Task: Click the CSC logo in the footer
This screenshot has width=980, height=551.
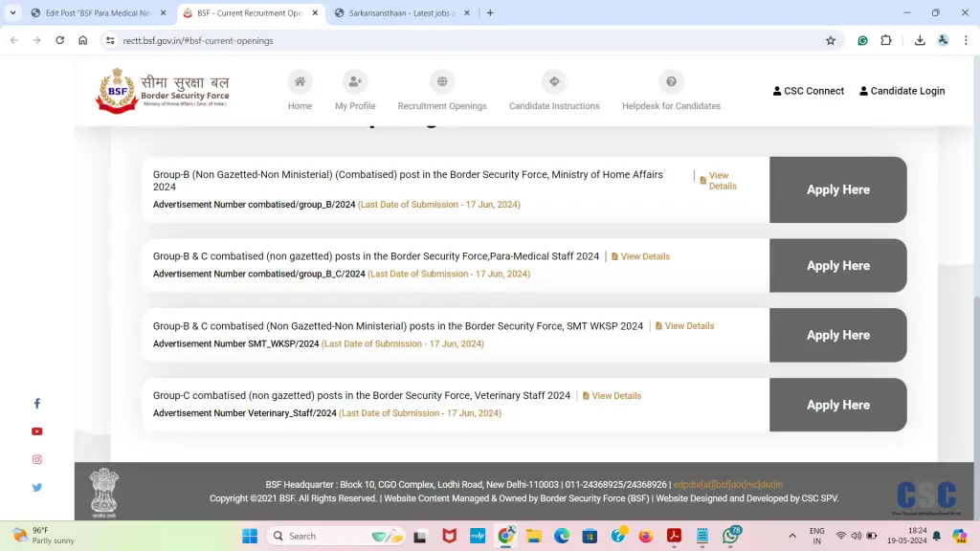Action: coord(926,496)
